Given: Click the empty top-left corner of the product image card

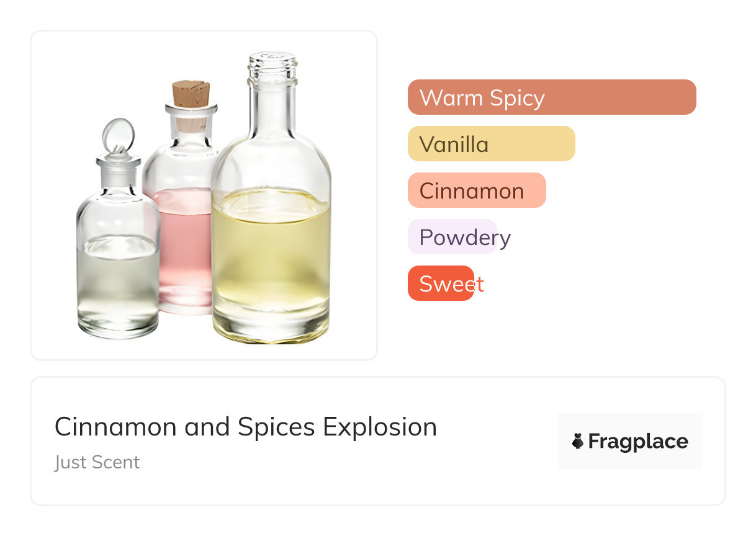Looking at the screenshot, I should click(x=56, y=56).
